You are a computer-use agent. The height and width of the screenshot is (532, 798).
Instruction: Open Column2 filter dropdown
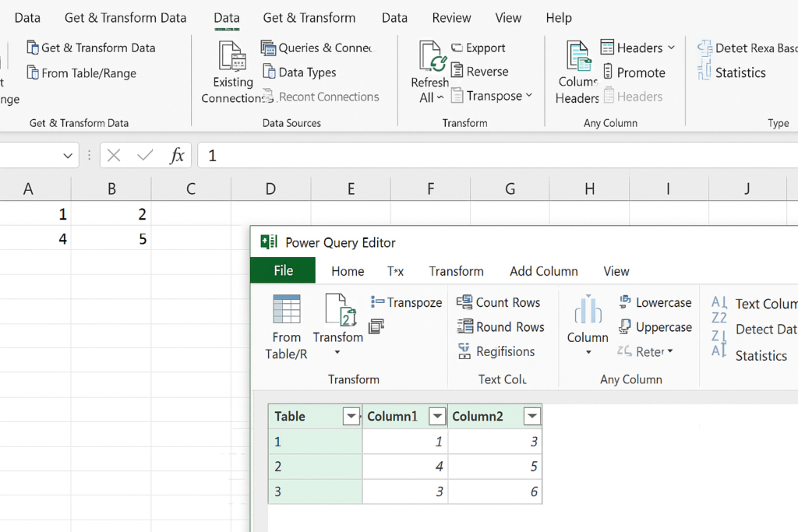(x=531, y=417)
